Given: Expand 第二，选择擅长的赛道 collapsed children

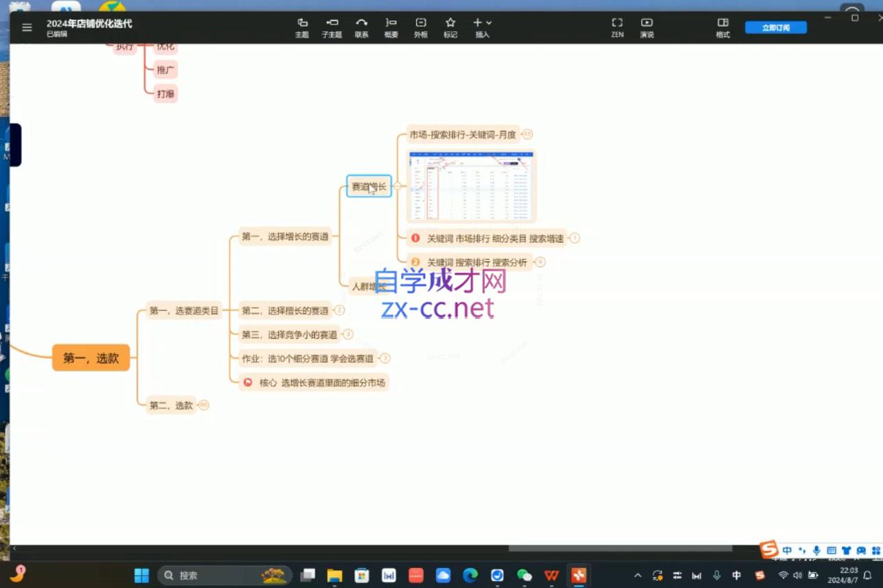Looking at the screenshot, I should [339, 311].
